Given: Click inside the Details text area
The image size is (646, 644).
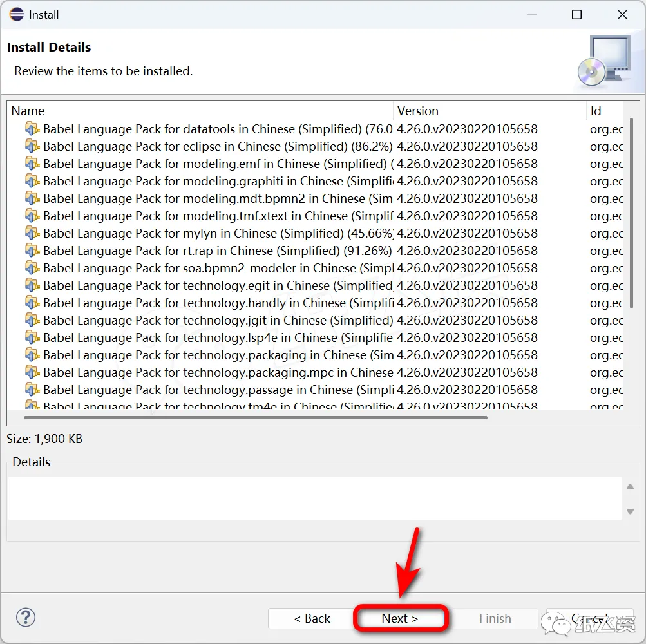Looking at the screenshot, I should (x=315, y=498).
